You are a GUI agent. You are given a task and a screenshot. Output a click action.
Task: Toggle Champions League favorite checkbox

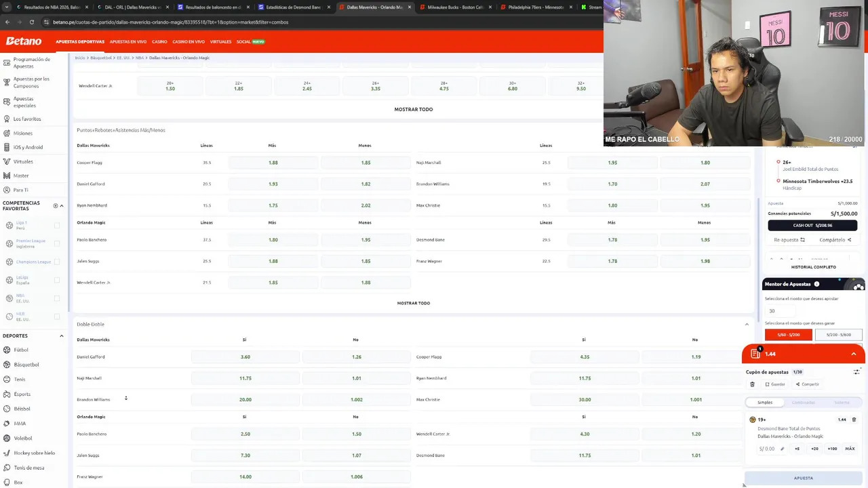[x=57, y=262]
